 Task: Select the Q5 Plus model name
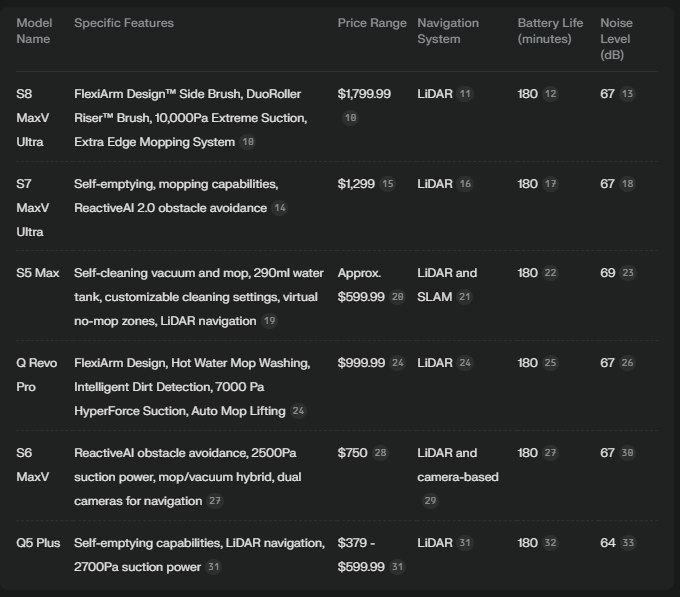(x=38, y=543)
